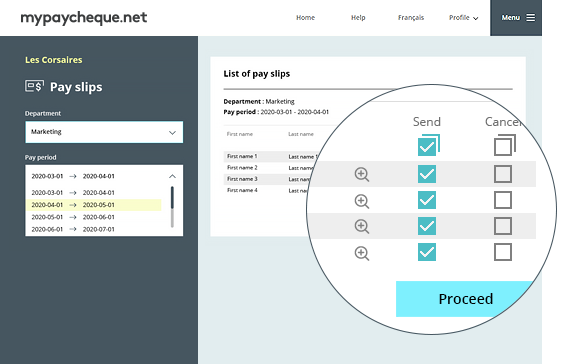Select the First name 3 row
The width and height of the screenshot is (578, 364).
click(x=267, y=179)
